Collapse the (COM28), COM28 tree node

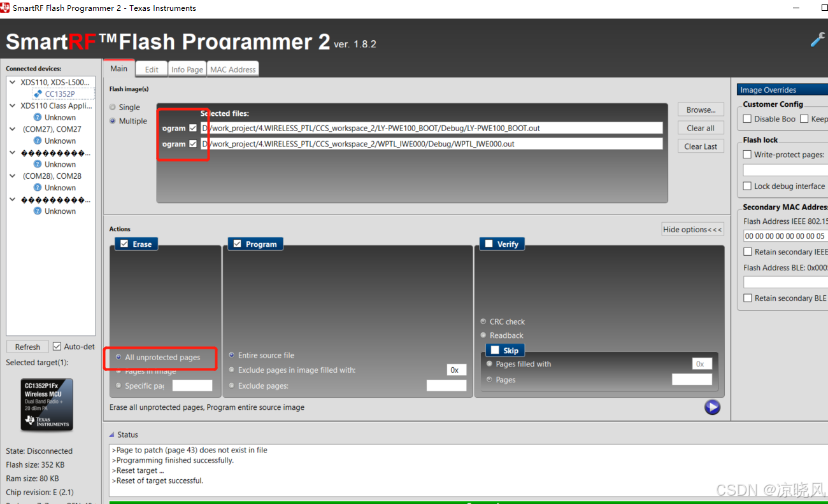click(x=12, y=176)
